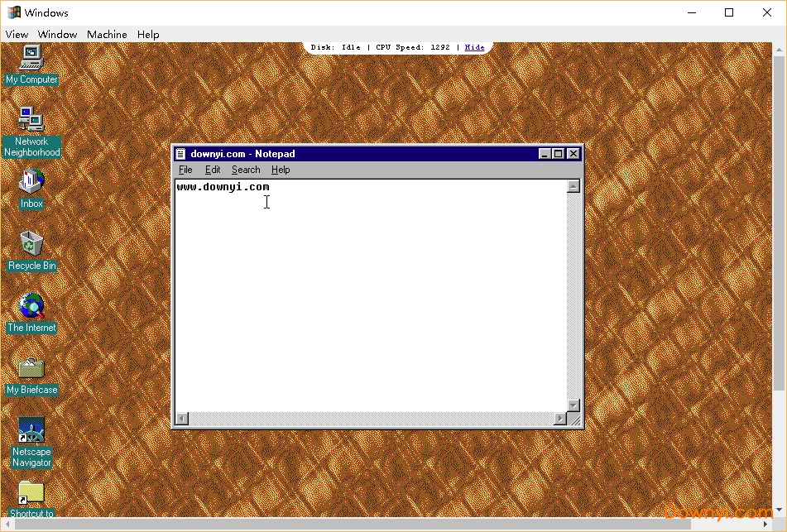Launch The Internet browser
787x532 pixels.
[x=31, y=306]
